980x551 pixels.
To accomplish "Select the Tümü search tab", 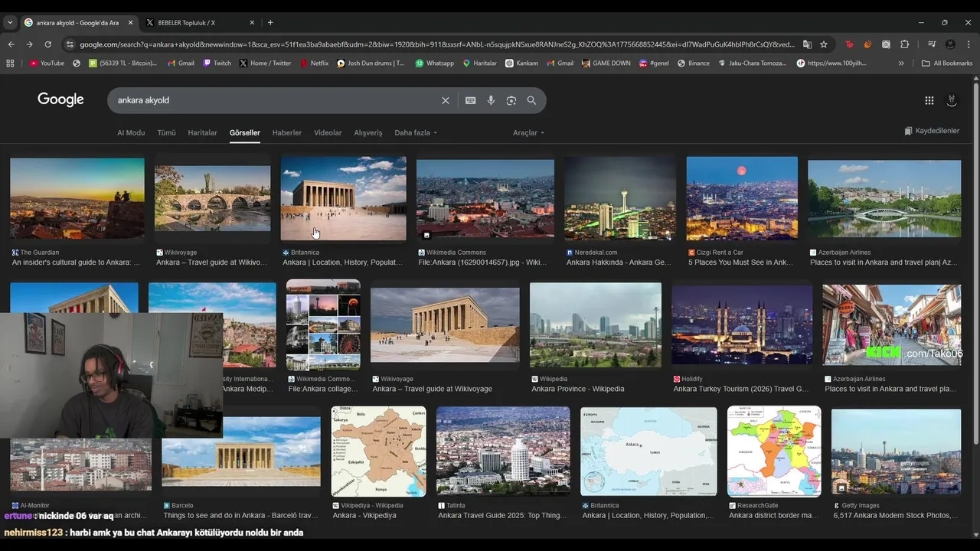I will click(166, 132).
